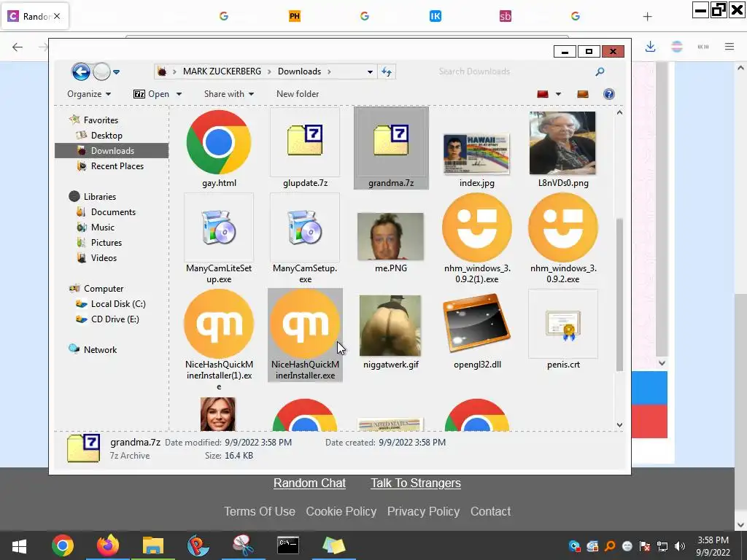Click Downloads in the breadcrumb path

click(x=299, y=71)
